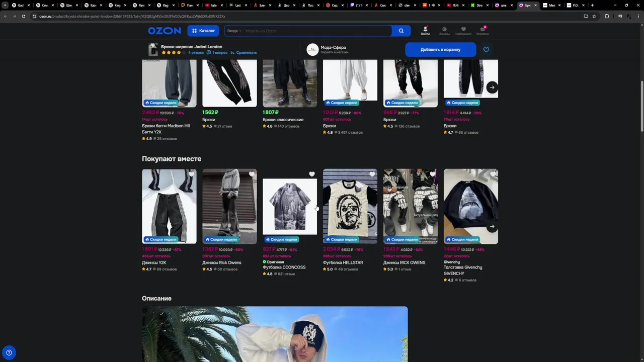The image size is (644, 362).
Task: Open the Мода-Сфера store link
Action: coord(334,49)
